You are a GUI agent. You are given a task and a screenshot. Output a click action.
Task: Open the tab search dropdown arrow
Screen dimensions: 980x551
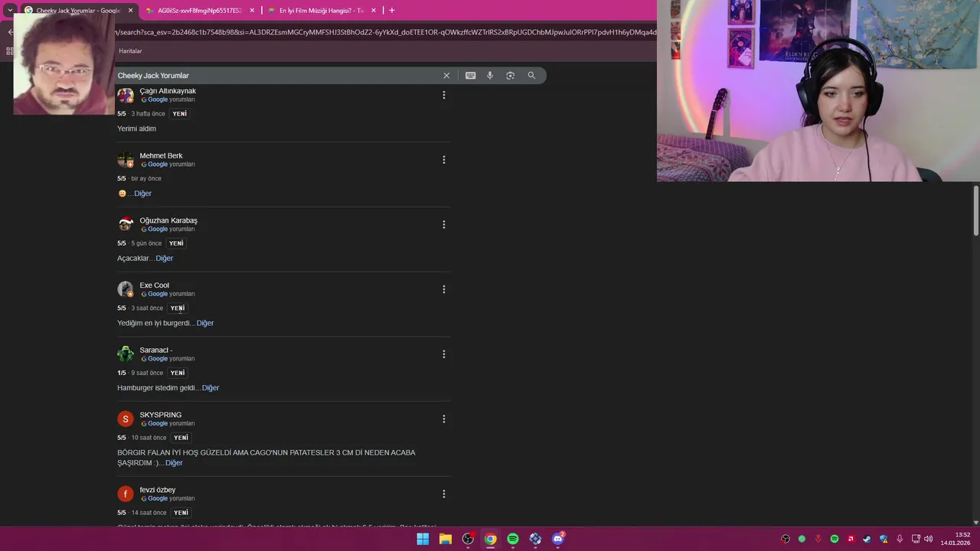(x=10, y=10)
